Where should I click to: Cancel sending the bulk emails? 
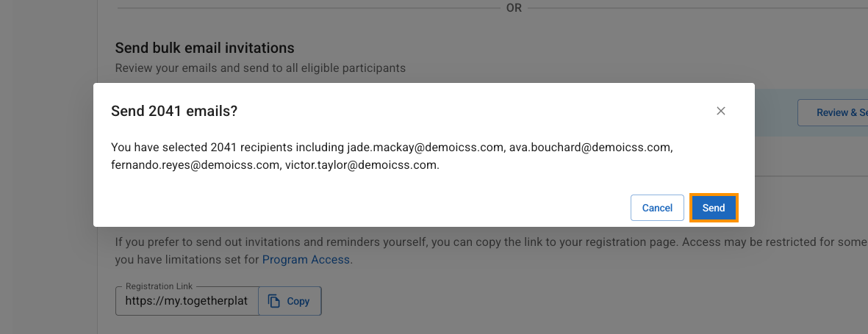click(x=657, y=208)
